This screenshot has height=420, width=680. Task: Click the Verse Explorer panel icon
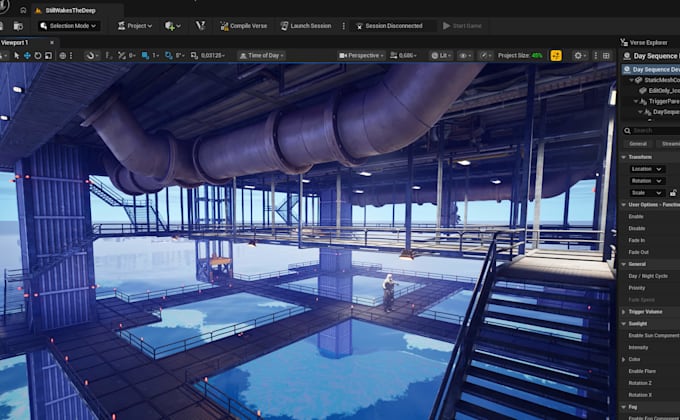[624, 42]
